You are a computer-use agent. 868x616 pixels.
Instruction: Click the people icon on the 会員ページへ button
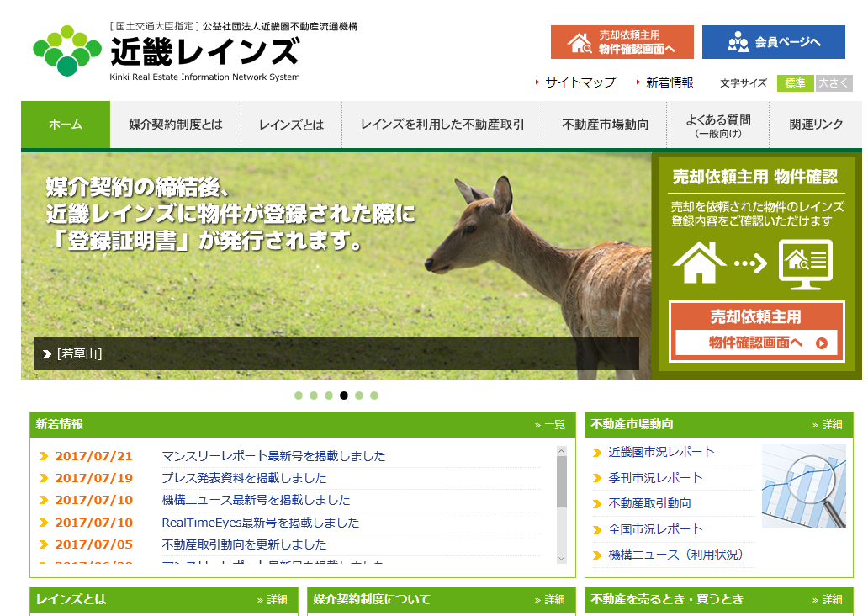click(x=740, y=41)
